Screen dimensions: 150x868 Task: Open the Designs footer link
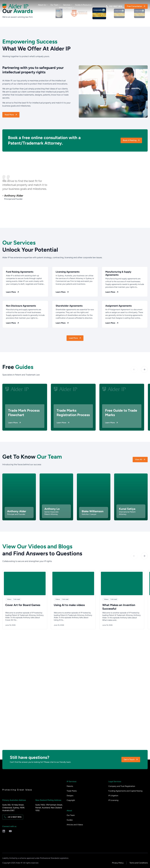(x=70, y=796)
